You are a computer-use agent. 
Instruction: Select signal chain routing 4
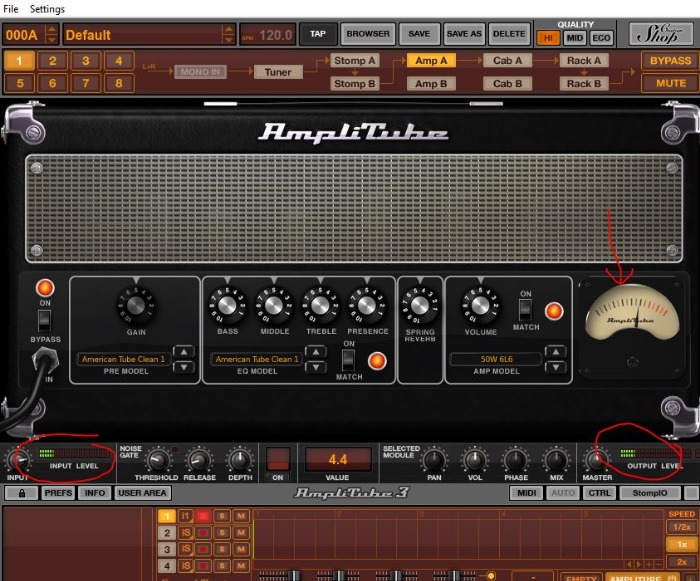(119, 61)
